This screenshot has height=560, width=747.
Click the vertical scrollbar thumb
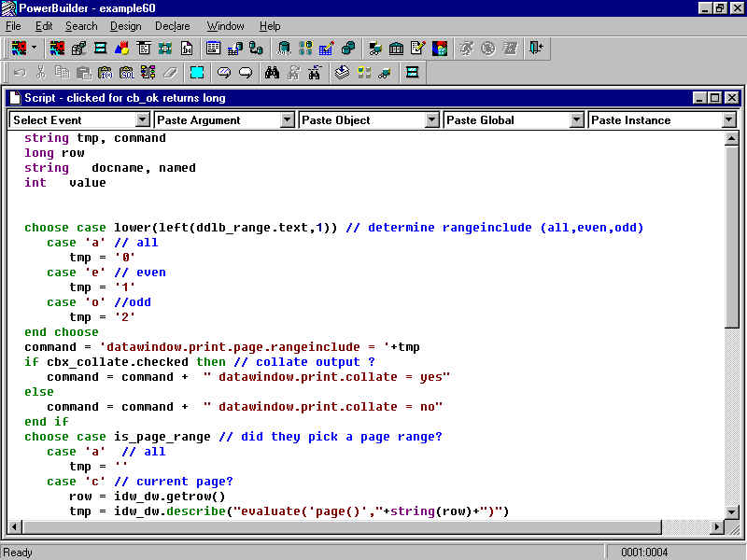(x=731, y=237)
